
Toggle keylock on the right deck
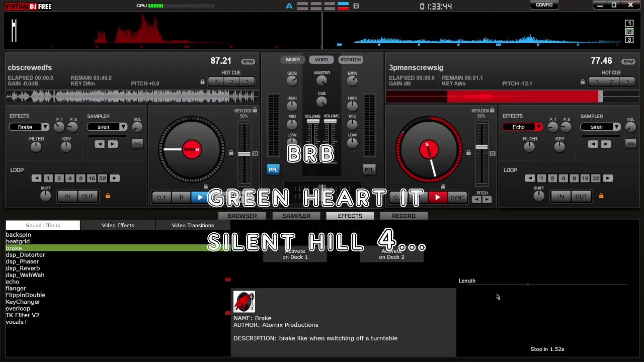pyautogui.click(x=492, y=110)
